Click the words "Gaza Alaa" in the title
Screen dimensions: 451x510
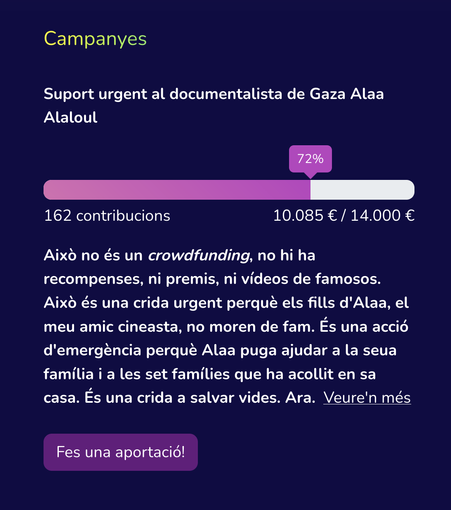(347, 94)
